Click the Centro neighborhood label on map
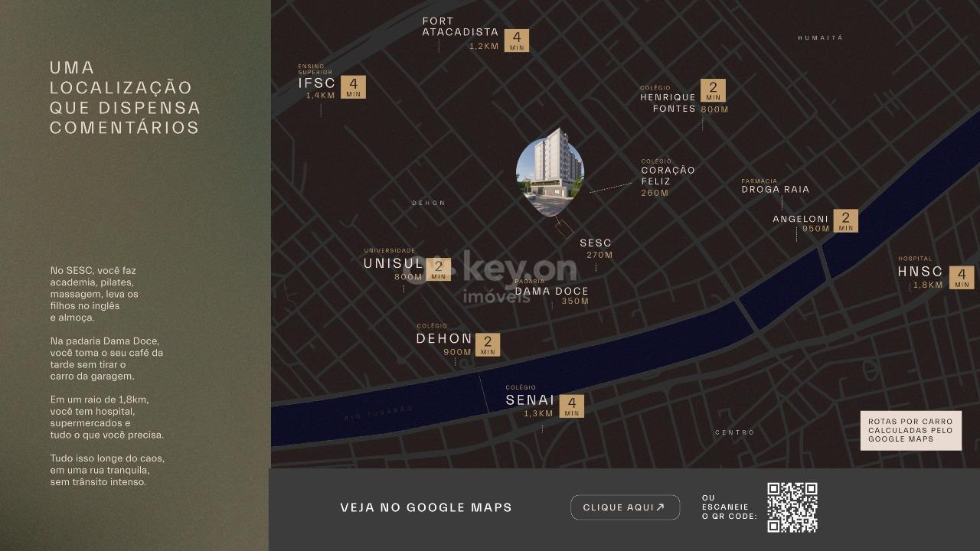The width and height of the screenshot is (980, 551). (734, 432)
